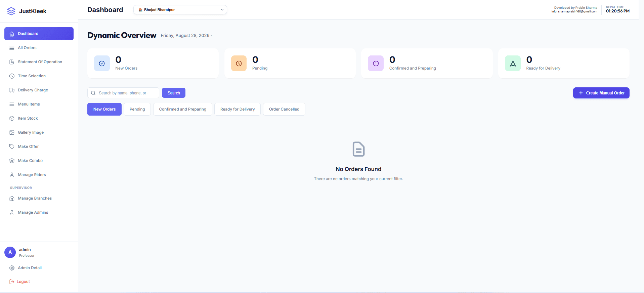The image size is (644, 293).
Task: Click the Search button
Action: pos(174,93)
